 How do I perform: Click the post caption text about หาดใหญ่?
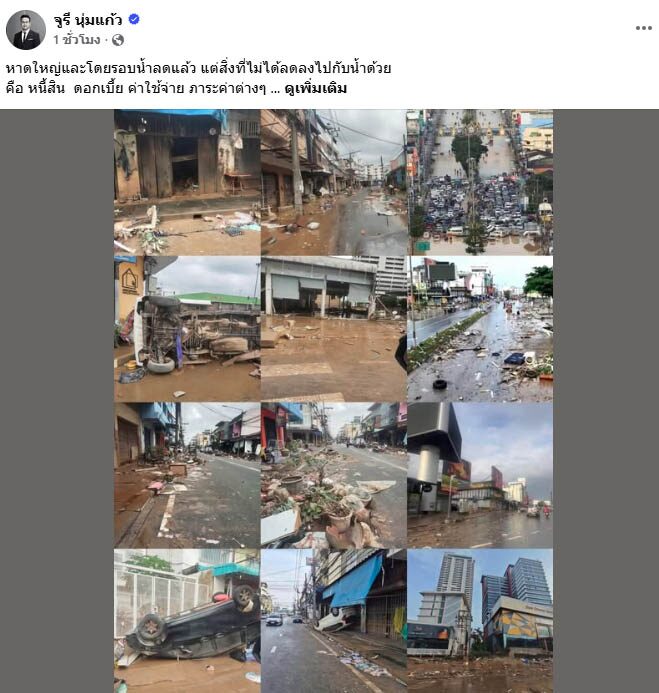point(198,78)
